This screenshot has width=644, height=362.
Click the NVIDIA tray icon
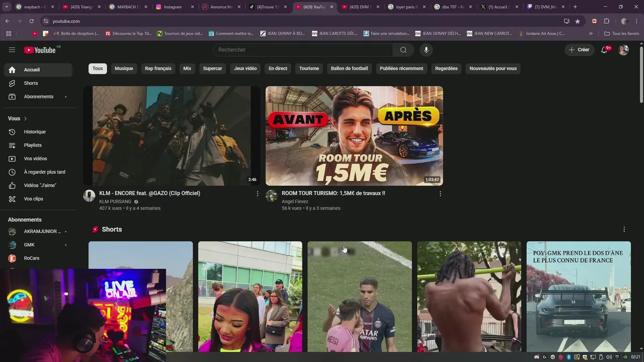(x=625, y=357)
